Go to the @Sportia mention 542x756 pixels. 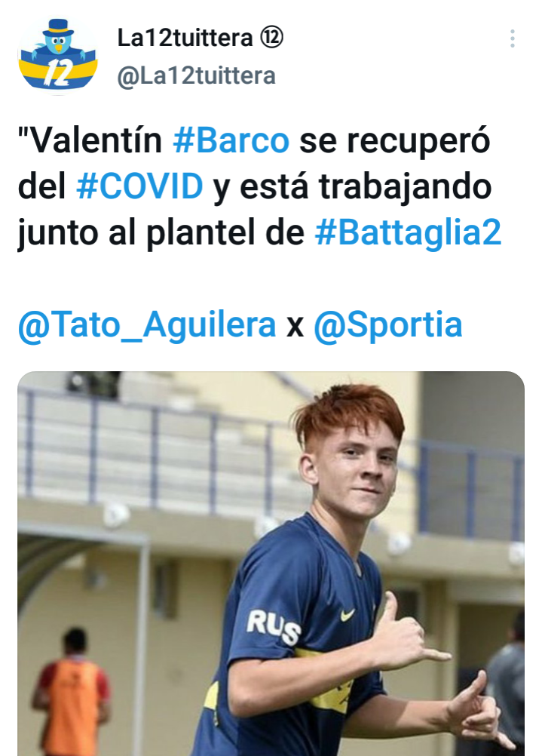tap(387, 325)
